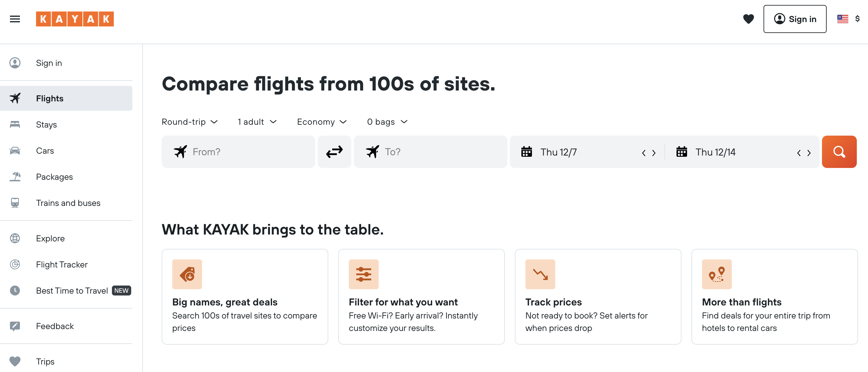Open country selector US flag
The width and height of the screenshot is (868, 372).
click(x=843, y=19)
